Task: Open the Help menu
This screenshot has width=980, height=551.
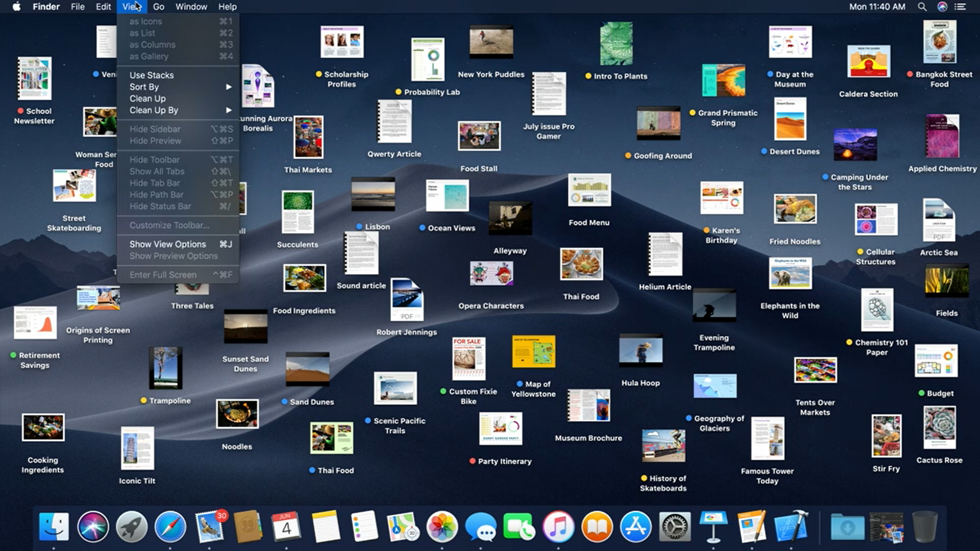Action: tap(227, 7)
